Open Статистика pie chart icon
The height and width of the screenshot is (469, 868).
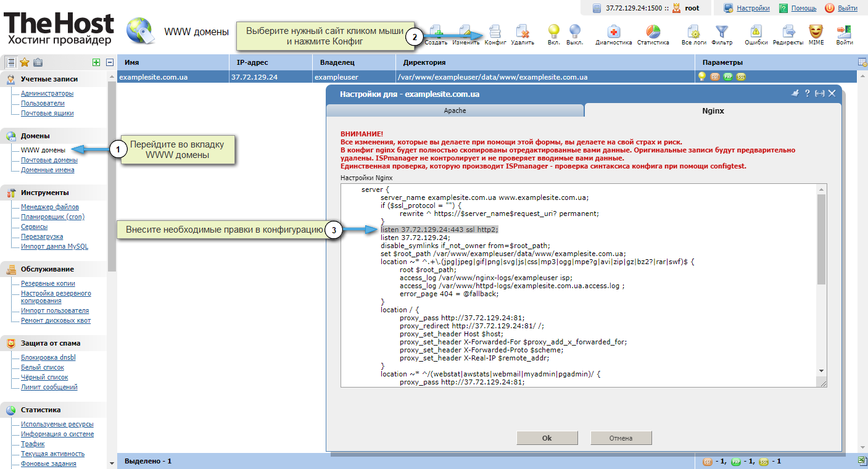(x=653, y=35)
